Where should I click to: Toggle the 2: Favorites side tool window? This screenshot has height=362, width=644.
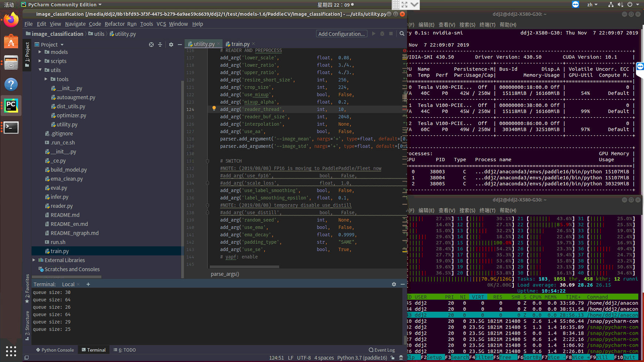pos(27,289)
